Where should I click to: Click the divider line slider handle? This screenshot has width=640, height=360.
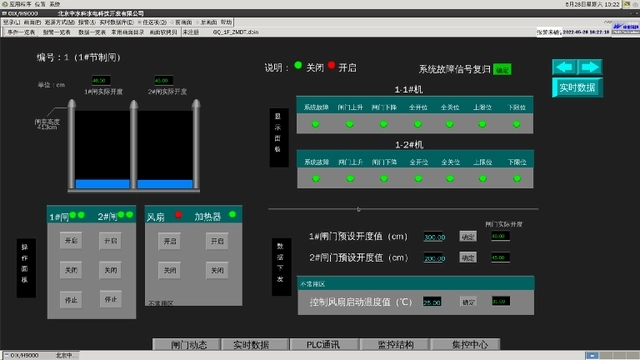coord(358,209)
